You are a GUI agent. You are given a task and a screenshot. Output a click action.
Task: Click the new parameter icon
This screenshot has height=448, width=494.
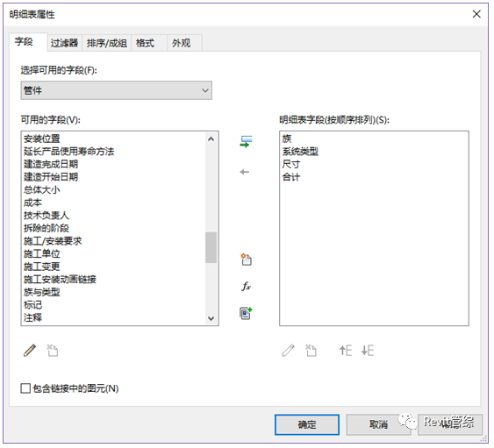click(x=246, y=260)
